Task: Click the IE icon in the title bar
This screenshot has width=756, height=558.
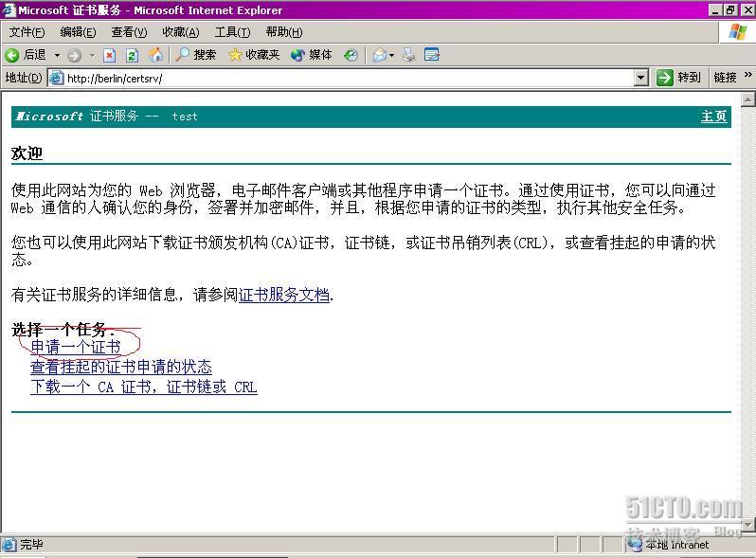Action: (9, 9)
